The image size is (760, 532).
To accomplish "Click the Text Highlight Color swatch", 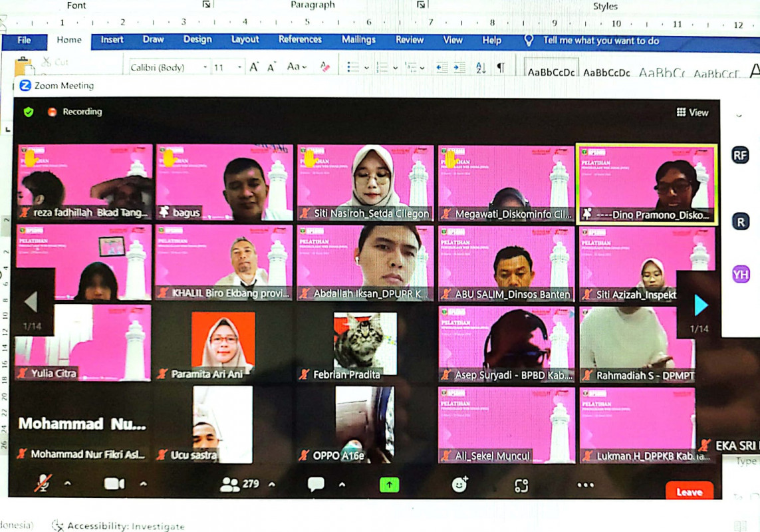I will [324, 68].
